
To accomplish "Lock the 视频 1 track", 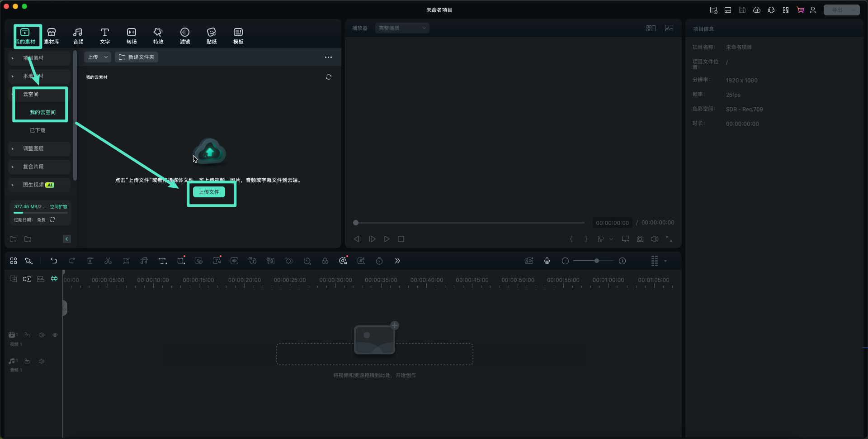I will tap(27, 335).
